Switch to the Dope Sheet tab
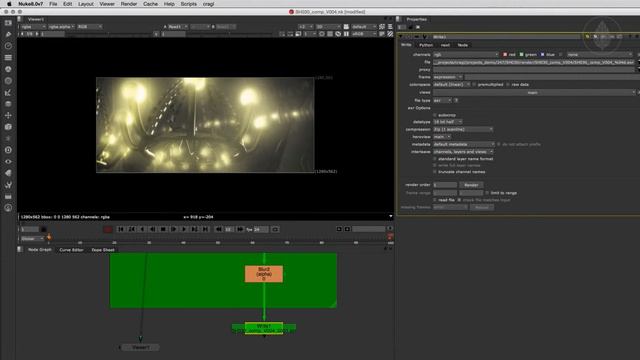Viewport: 640px width, 360px height. click(x=103, y=249)
